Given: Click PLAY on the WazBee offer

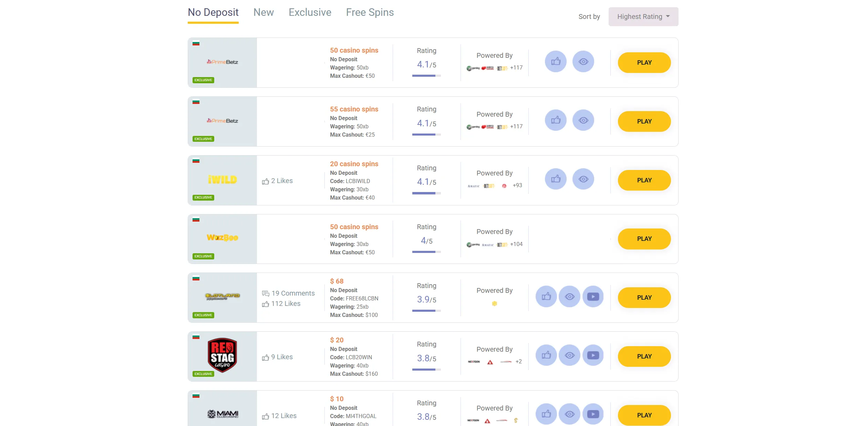Looking at the screenshot, I should 644,239.
